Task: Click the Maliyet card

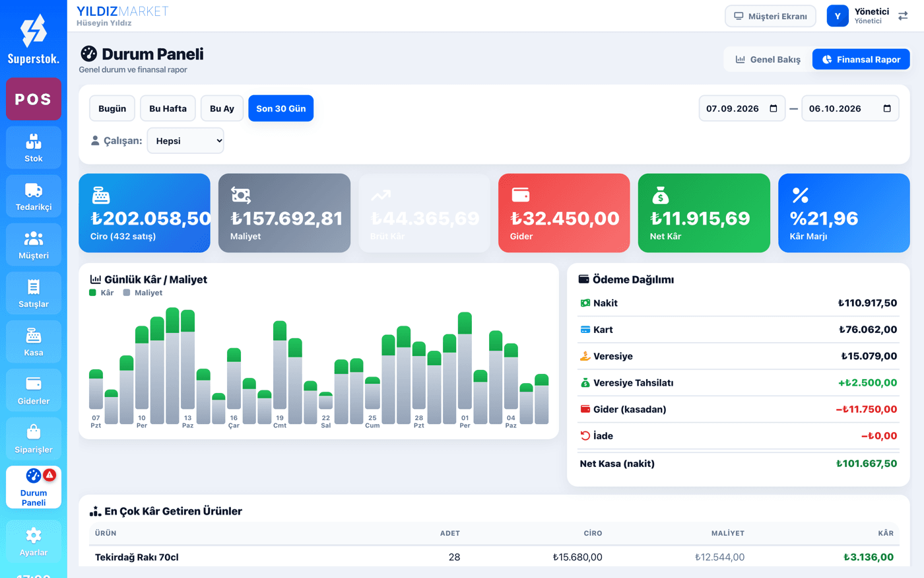Action: coord(284,213)
